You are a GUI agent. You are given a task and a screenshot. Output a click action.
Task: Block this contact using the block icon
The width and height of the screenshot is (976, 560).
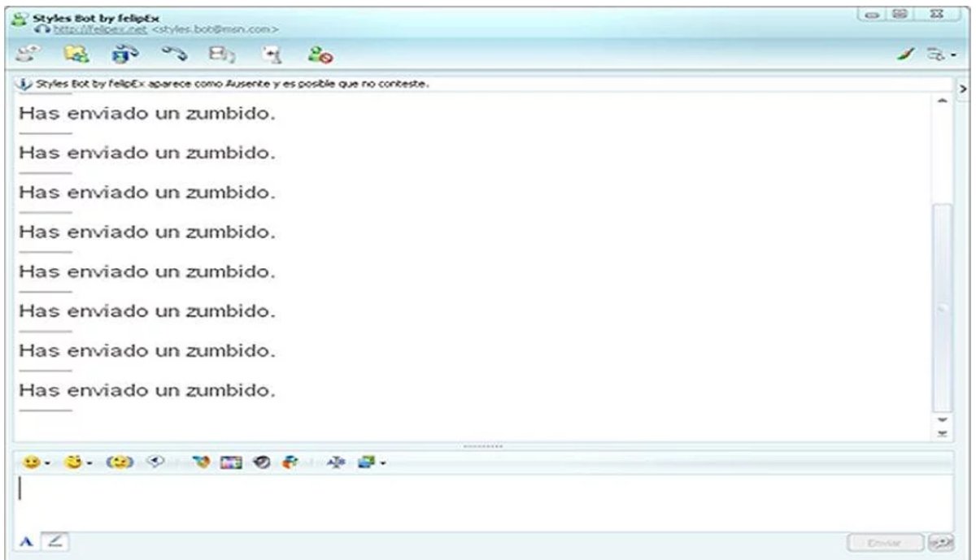[317, 55]
